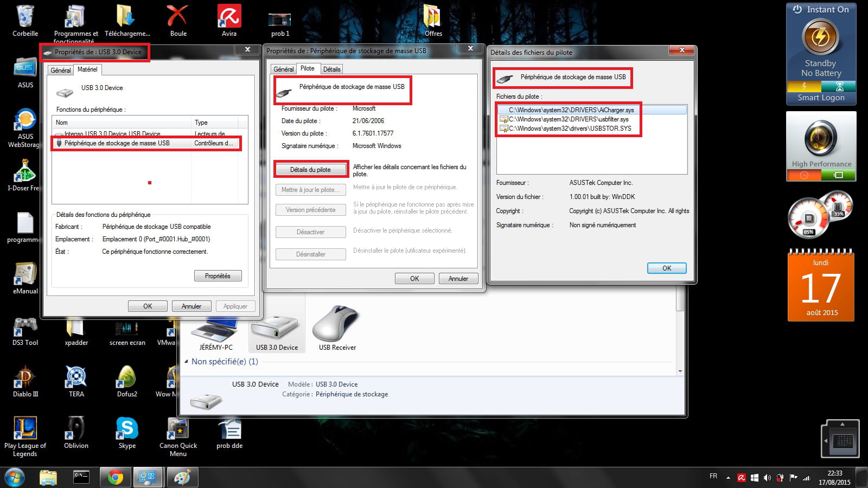Launch Avira antivirus from desktop
Viewport: 868px width, 488px height.
(229, 21)
